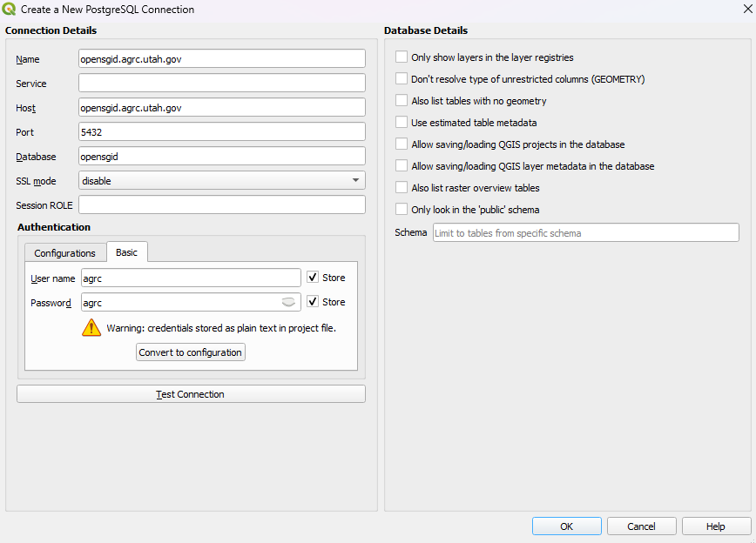Confirm with the OK button

[566, 526]
